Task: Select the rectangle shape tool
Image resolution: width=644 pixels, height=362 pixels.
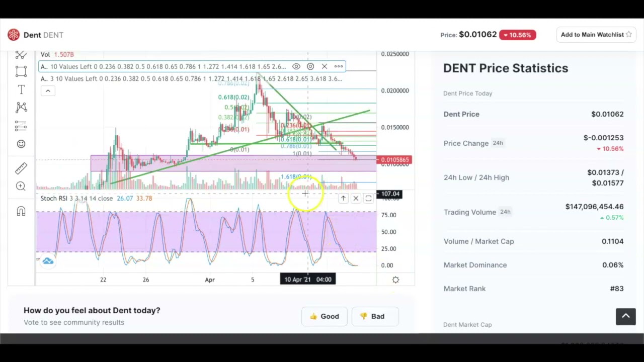Action: [x=21, y=71]
